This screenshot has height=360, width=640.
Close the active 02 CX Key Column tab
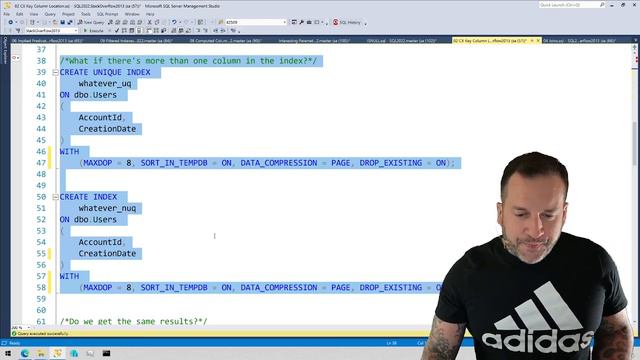538,40
